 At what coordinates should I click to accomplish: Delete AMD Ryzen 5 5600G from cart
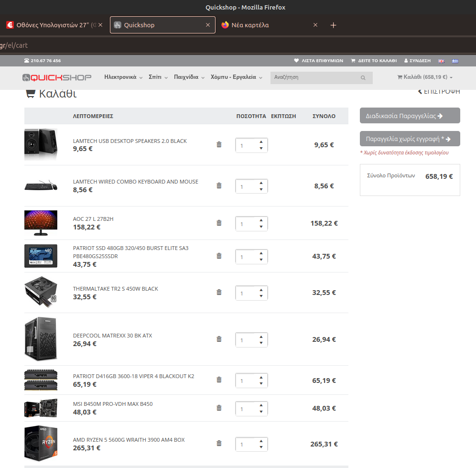click(219, 444)
